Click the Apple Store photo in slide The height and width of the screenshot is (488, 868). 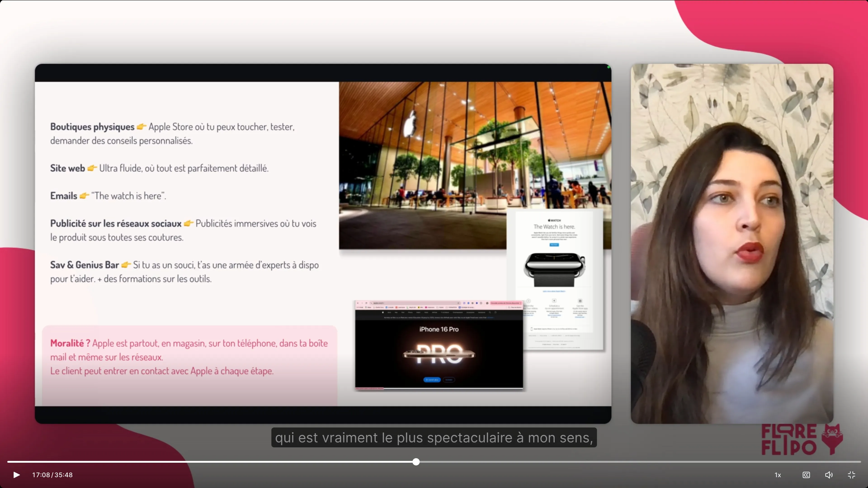point(475,165)
